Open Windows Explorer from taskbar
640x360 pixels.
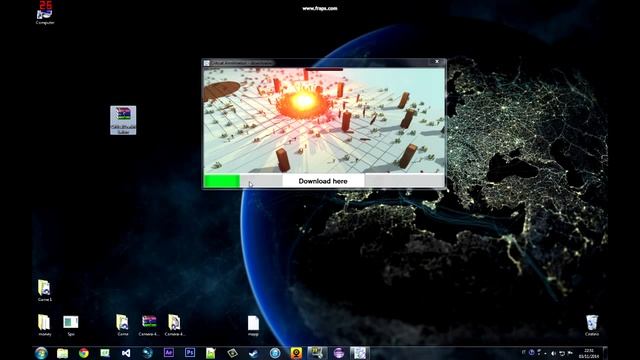(62, 353)
